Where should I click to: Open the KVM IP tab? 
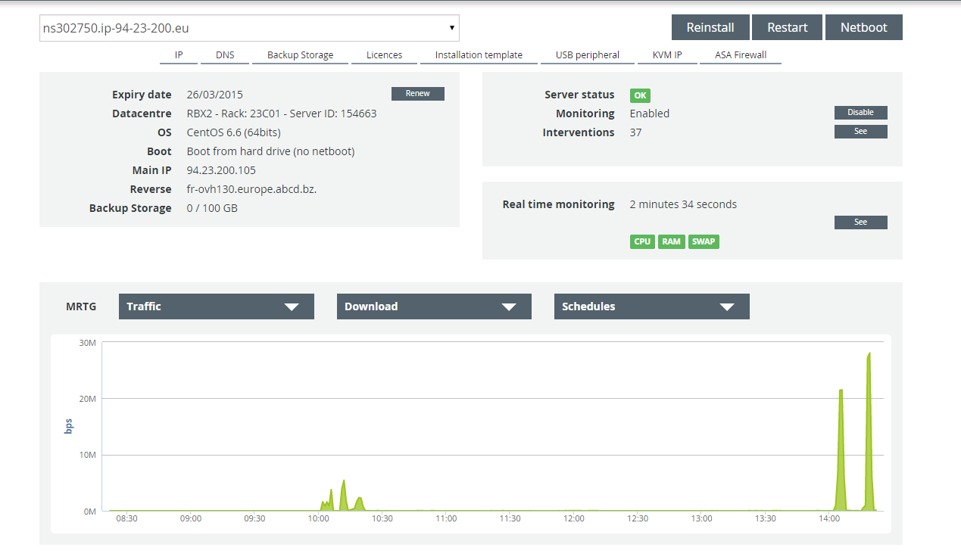667,55
